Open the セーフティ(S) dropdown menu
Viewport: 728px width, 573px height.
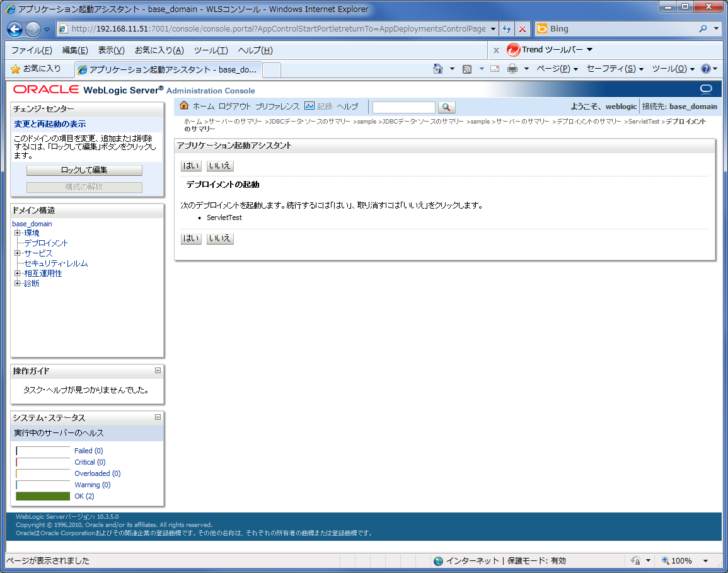(615, 69)
